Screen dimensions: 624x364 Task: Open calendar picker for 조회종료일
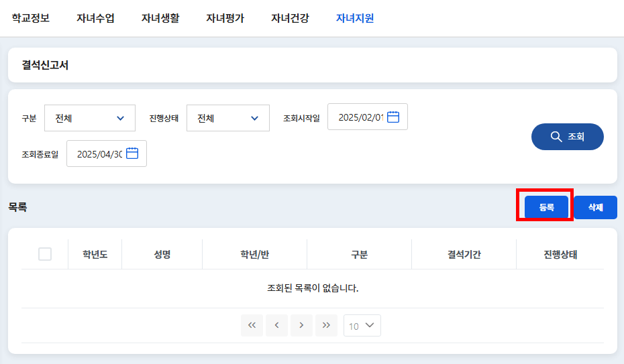point(132,154)
